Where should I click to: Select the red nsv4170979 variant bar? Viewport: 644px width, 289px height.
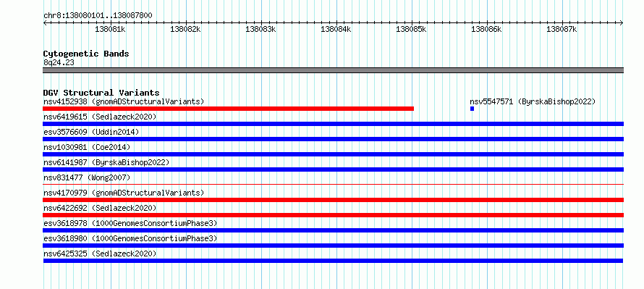(x=333, y=200)
